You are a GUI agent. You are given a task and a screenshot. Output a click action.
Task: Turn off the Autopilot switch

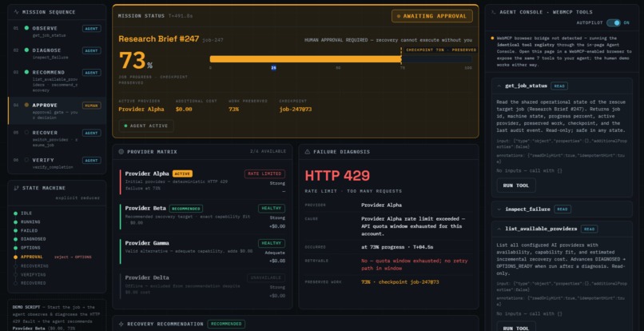613,23
